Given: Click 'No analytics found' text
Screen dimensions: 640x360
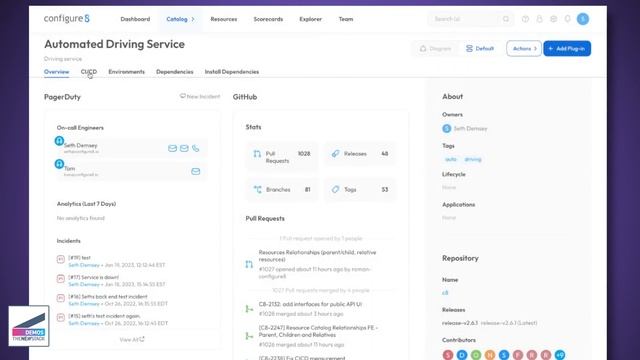Looking at the screenshot, I should pos(81,218).
